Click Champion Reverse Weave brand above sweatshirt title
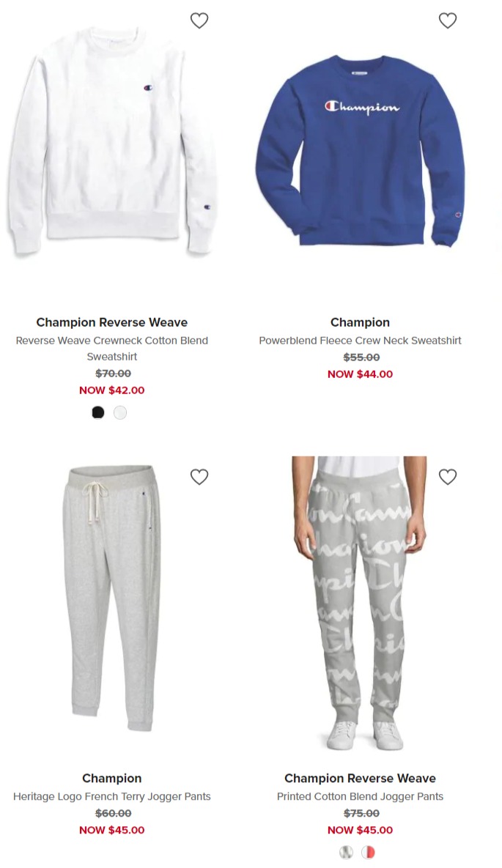 click(112, 322)
